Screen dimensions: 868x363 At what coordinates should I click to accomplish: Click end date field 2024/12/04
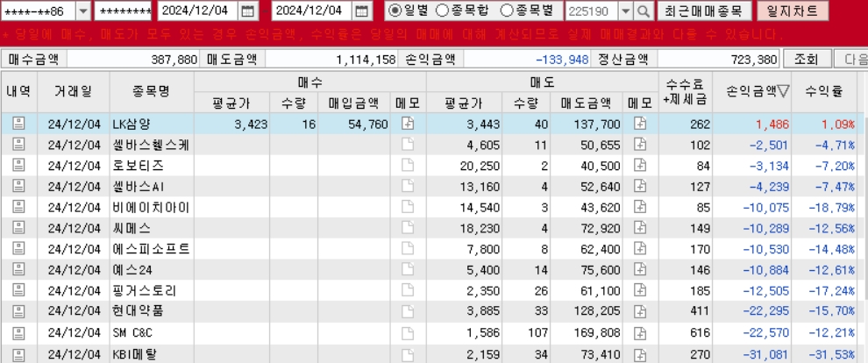tap(311, 11)
